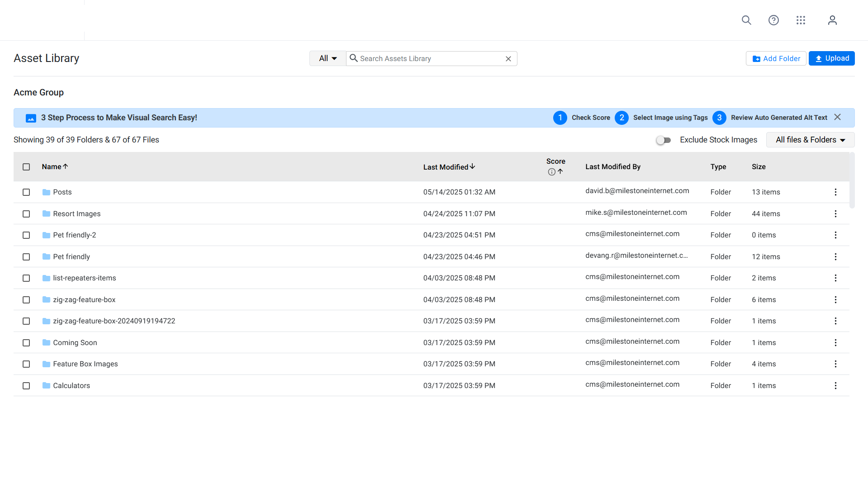Open the Pet friendly-2 folder
Viewport: 868px width, 488px height.
pyautogui.click(x=75, y=235)
